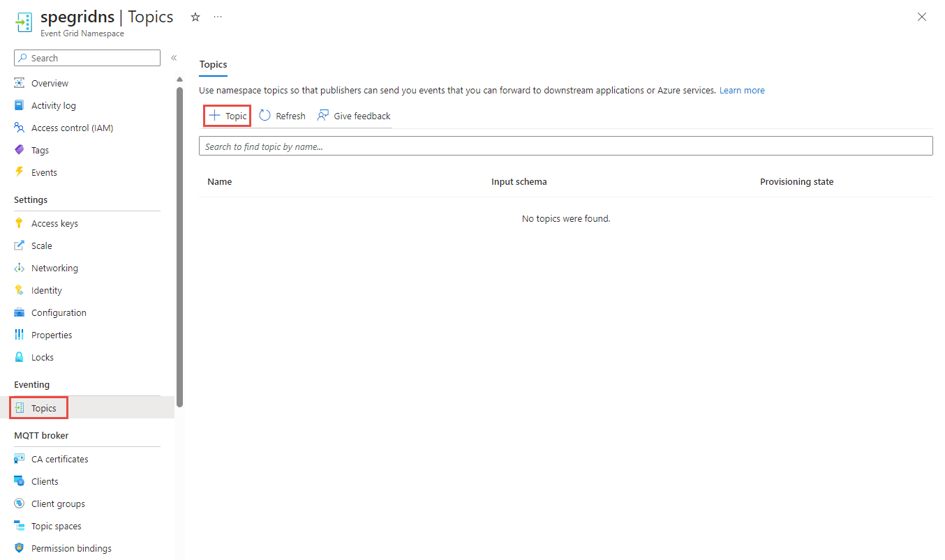Click the plus icon to add Topic
The width and height of the screenshot is (945, 560).
point(214,116)
